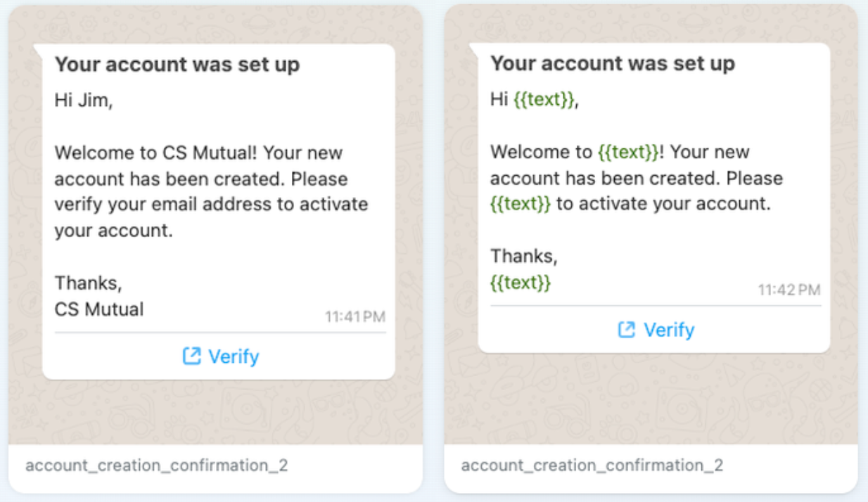The image size is (868, 502).
Task: Select the template name under the placeholder preview
Action: (592, 465)
